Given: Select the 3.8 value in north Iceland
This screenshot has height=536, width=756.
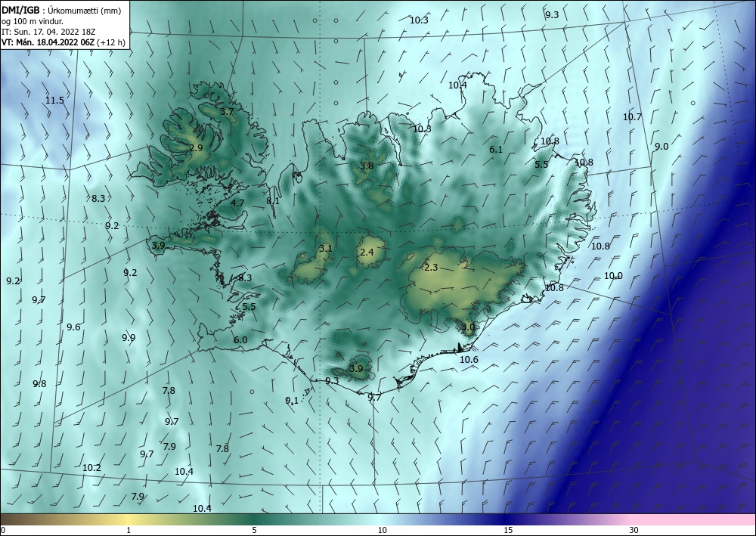Looking at the screenshot, I should coord(367,166).
